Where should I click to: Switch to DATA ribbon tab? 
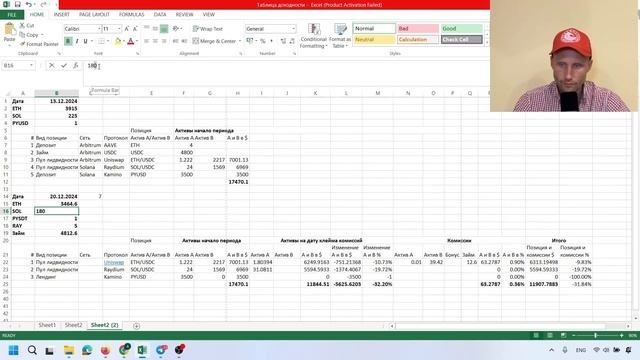[x=160, y=15]
